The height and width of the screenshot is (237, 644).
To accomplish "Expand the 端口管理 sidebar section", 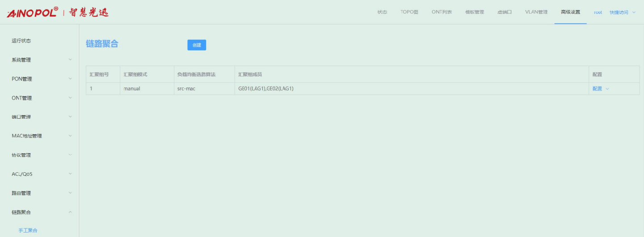I will coord(70,117).
